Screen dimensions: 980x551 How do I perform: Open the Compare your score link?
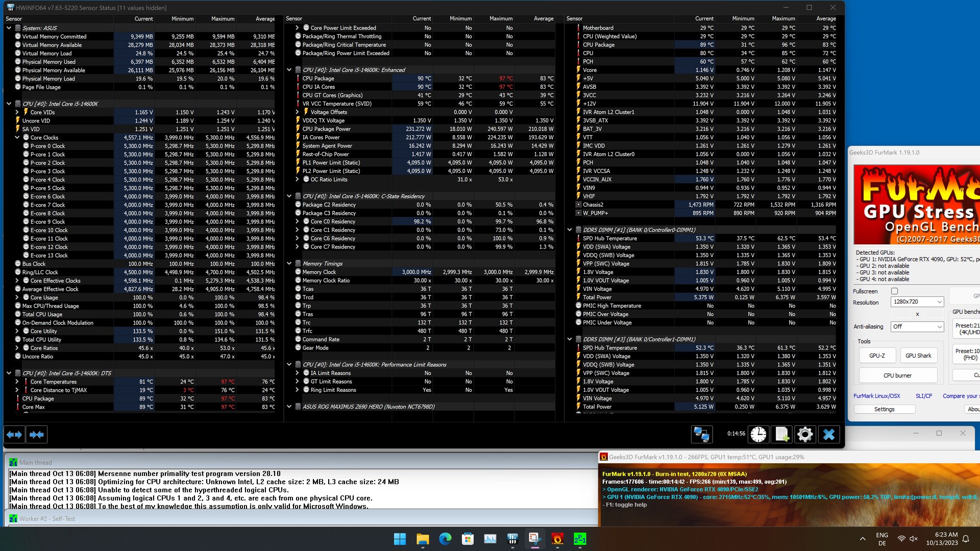tap(960, 396)
